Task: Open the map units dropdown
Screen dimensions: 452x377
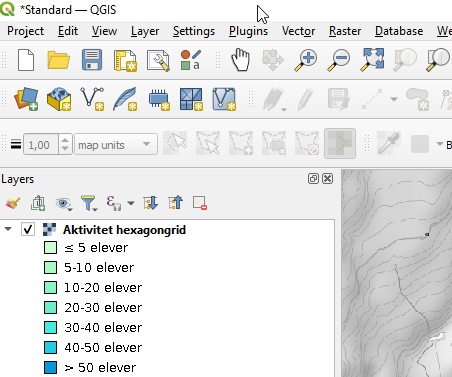Action: [116, 145]
